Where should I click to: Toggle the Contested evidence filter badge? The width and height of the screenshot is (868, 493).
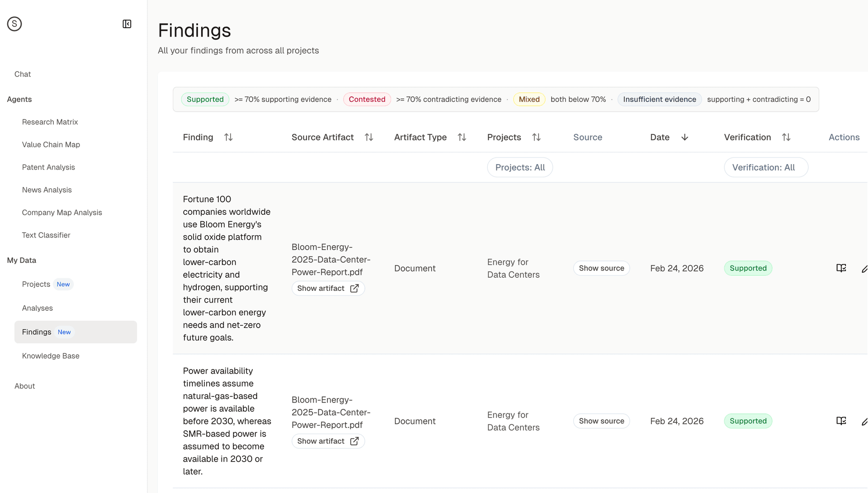(367, 99)
